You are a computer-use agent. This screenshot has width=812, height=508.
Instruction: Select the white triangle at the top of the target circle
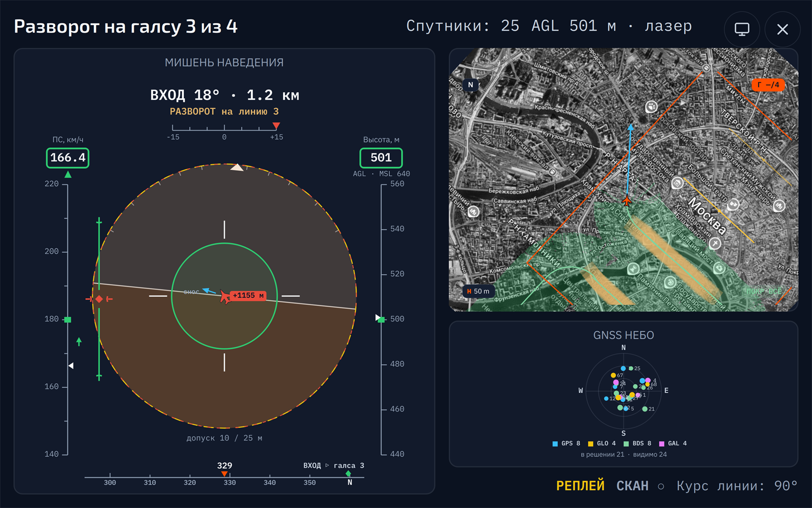[237, 167]
